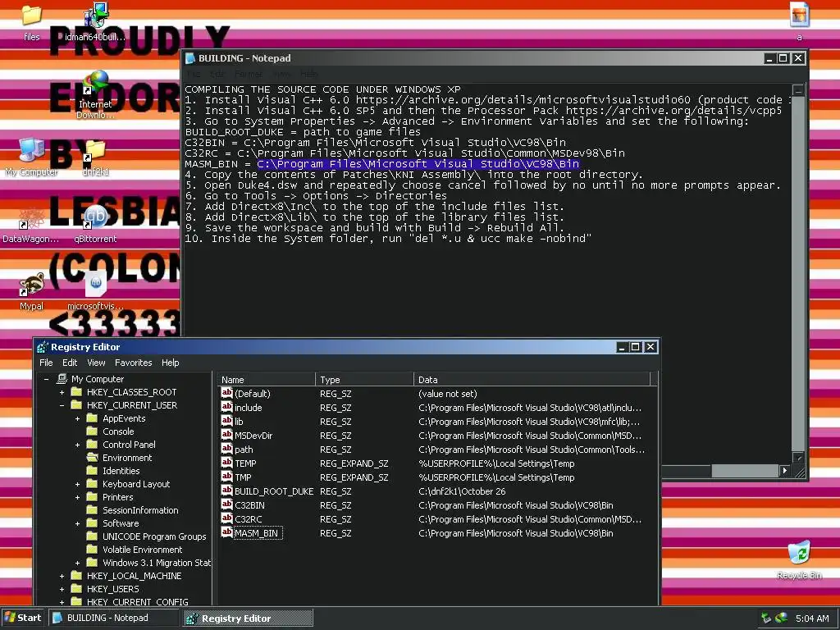Expand HKEY_LOCAL_MACHINE key
840x630 pixels.
[x=62, y=576]
